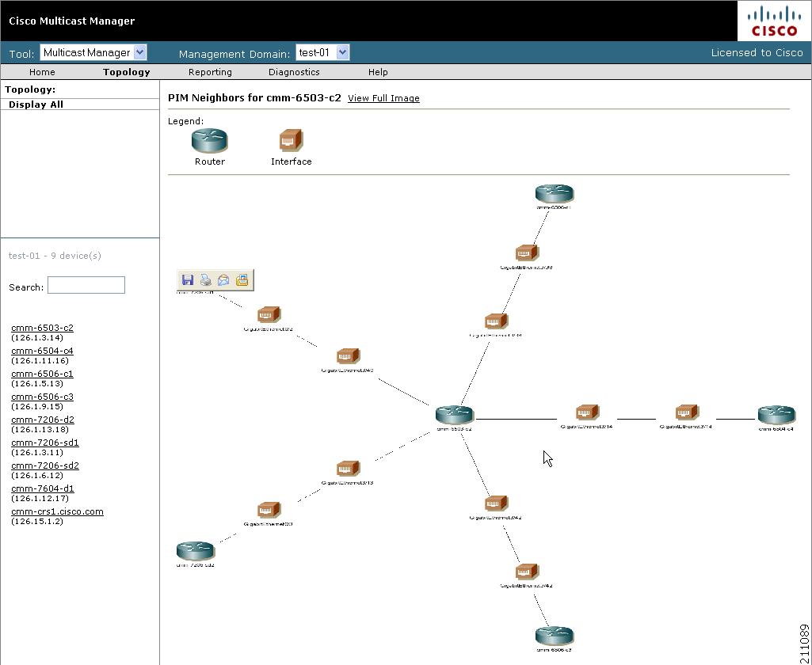Select the cmm-6506-c3 router node in the map
Viewport: 812px width, 665px height.
point(555,636)
